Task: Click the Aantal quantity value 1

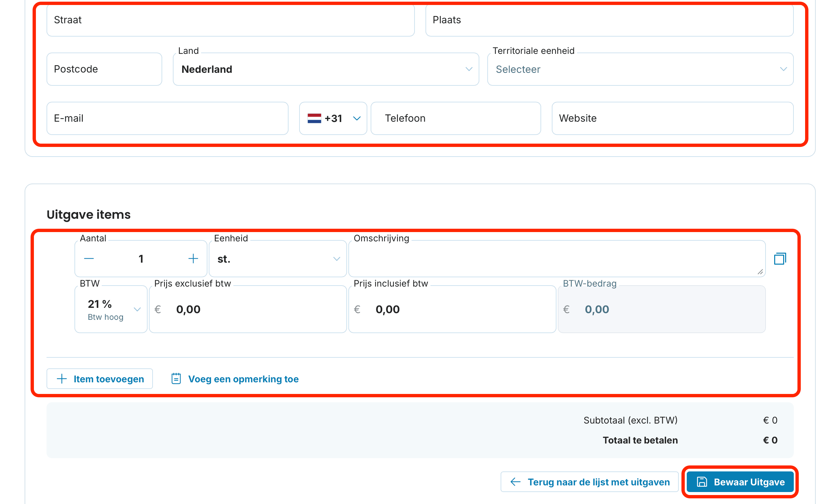Action: pos(141,259)
